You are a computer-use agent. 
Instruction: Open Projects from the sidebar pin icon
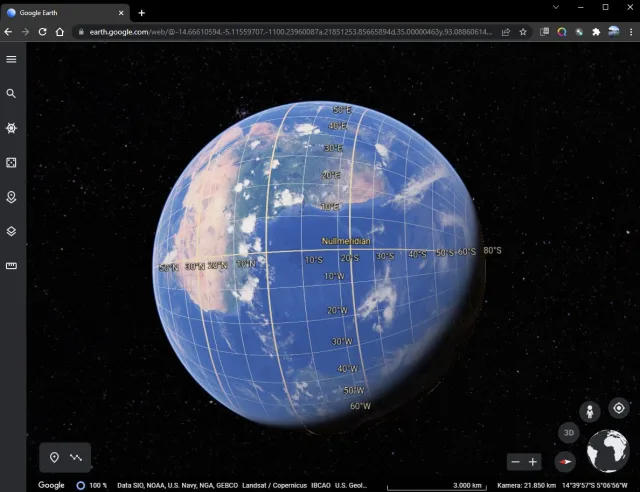coord(12,197)
